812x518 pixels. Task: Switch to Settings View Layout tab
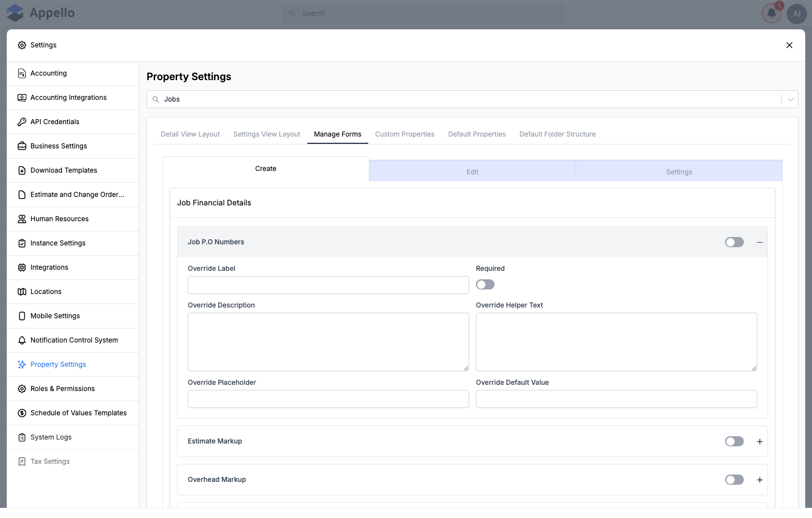(x=267, y=134)
